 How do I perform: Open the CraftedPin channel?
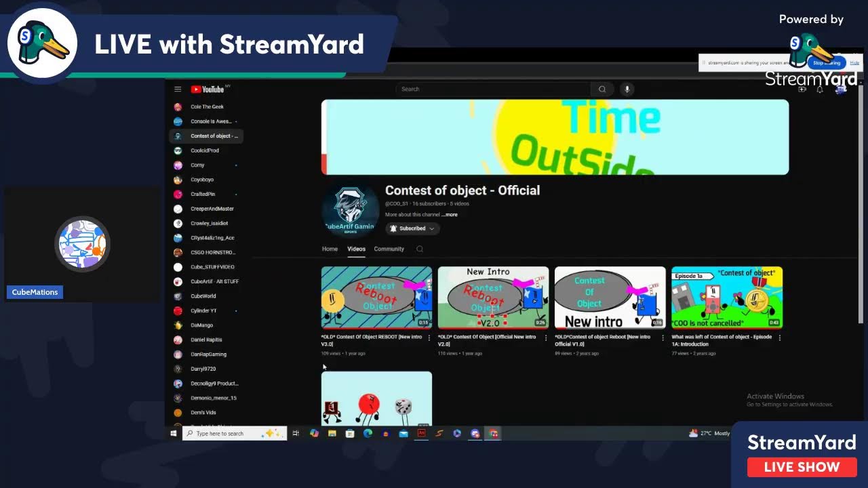click(206, 195)
